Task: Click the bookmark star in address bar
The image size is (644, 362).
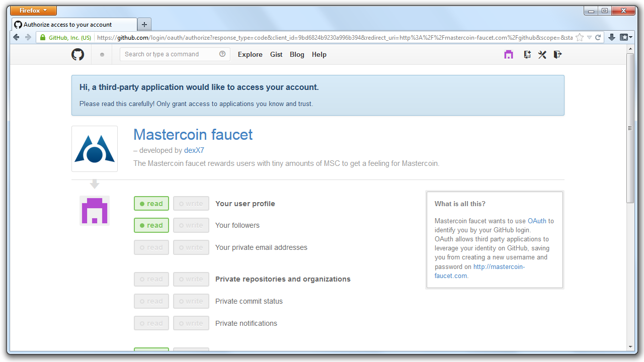Action: tap(580, 37)
